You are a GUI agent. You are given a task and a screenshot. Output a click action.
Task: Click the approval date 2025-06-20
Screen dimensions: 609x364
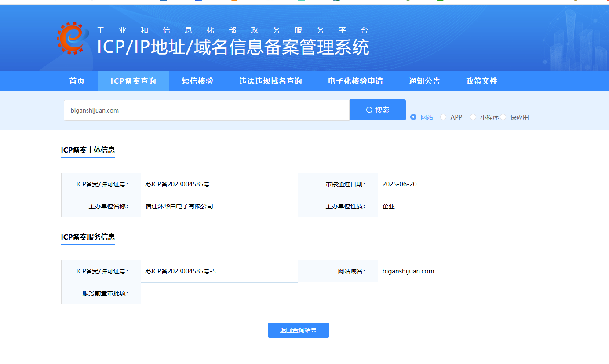(x=399, y=184)
